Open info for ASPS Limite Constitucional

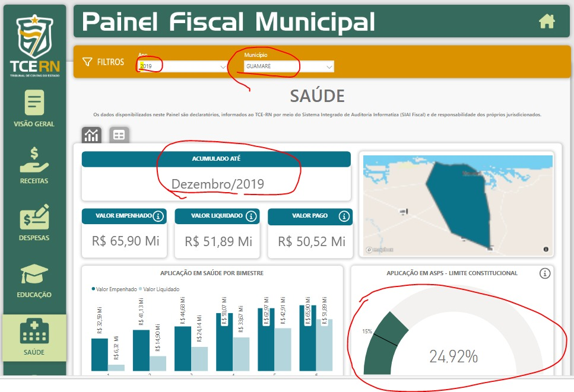tap(545, 273)
